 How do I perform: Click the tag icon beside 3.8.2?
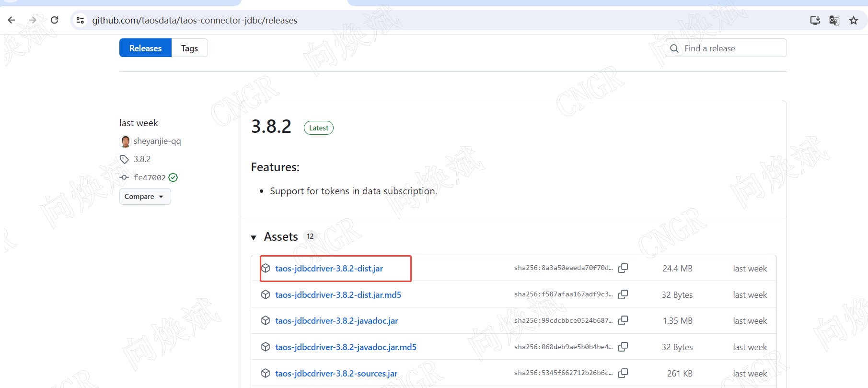pyautogui.click(x=124, y=159)
